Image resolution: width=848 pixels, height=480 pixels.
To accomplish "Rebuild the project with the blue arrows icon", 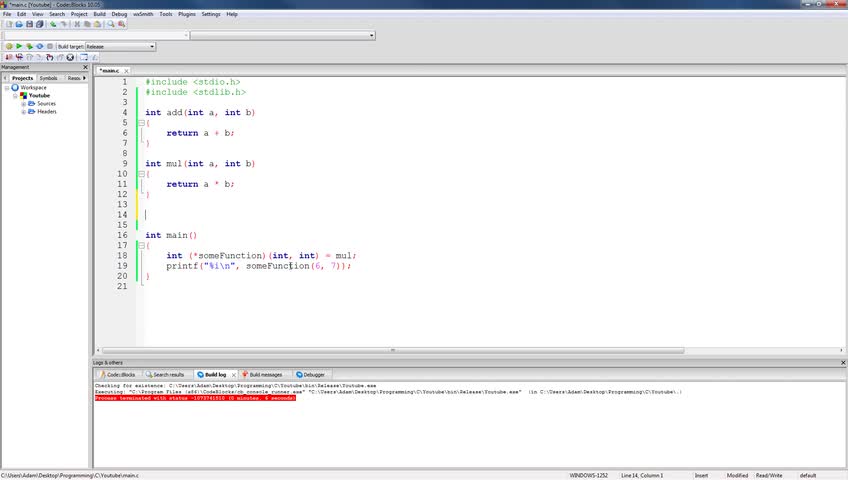I will 39,46.
